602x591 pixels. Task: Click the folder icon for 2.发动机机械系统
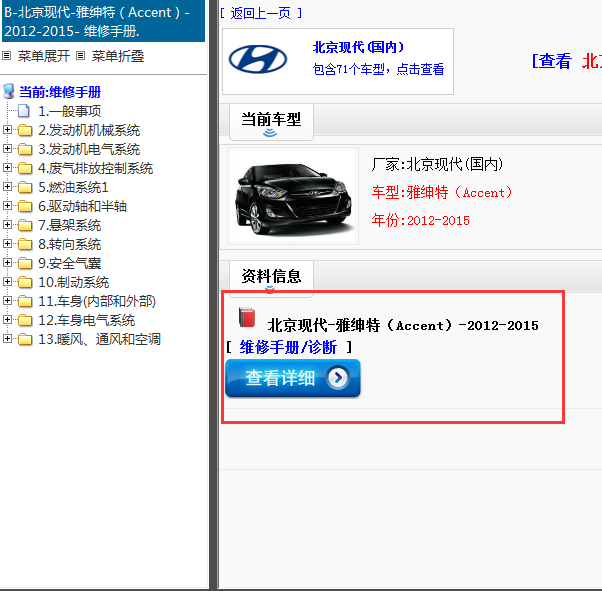pos(25,130)
